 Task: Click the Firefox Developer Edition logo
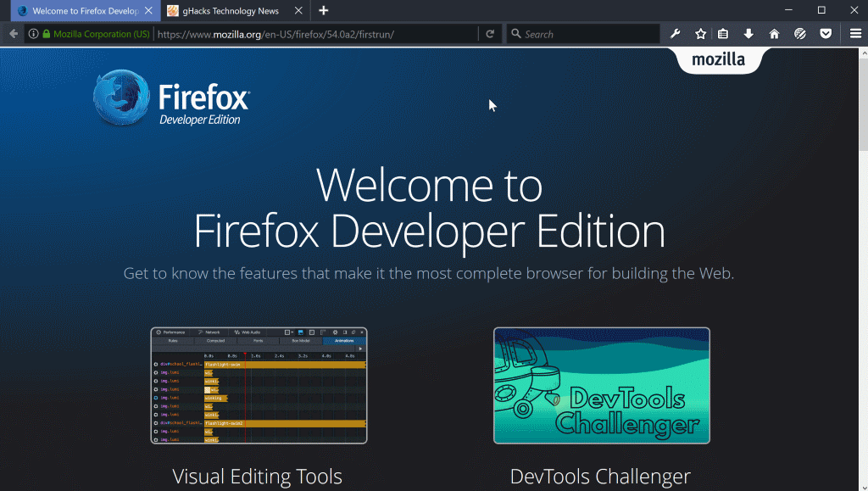171,98
